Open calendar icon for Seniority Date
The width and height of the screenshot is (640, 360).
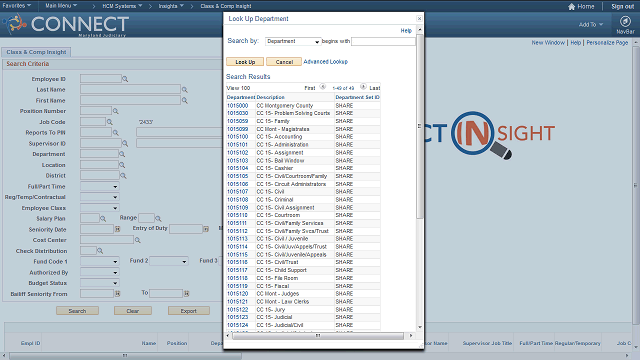click(x=118, y=229)
